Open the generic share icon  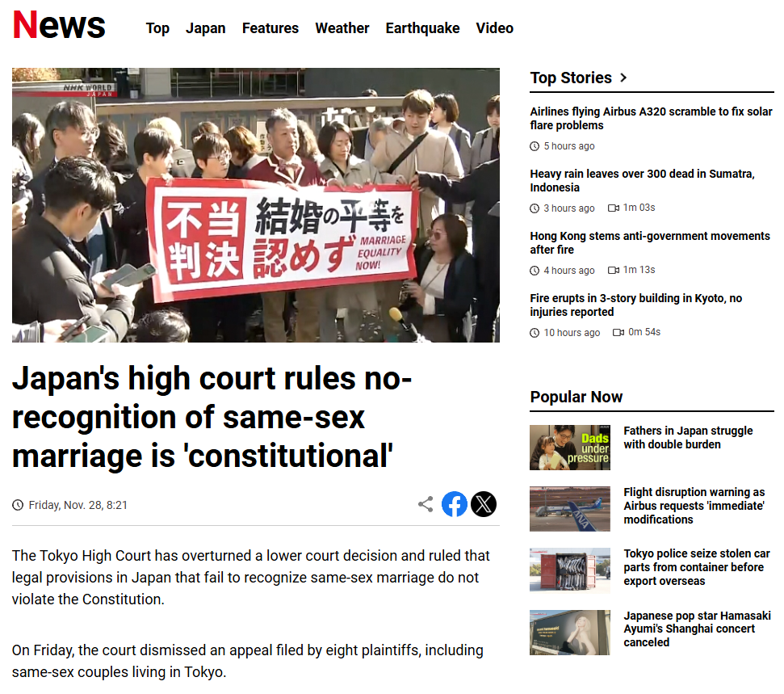426,504
